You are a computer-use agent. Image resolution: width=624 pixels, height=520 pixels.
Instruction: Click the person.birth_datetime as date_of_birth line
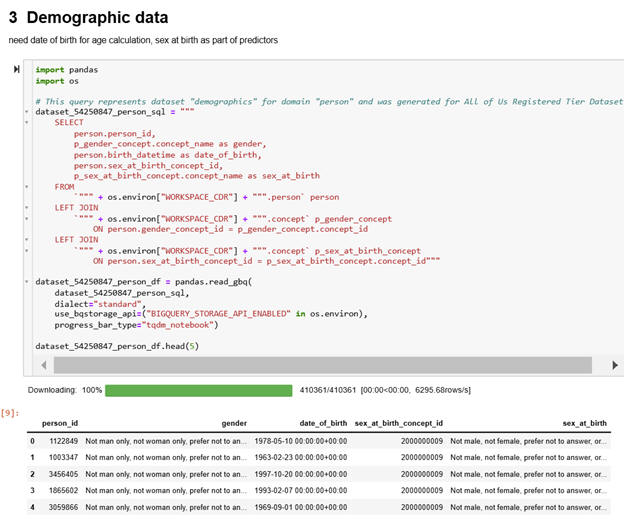[x=168, y=155]
